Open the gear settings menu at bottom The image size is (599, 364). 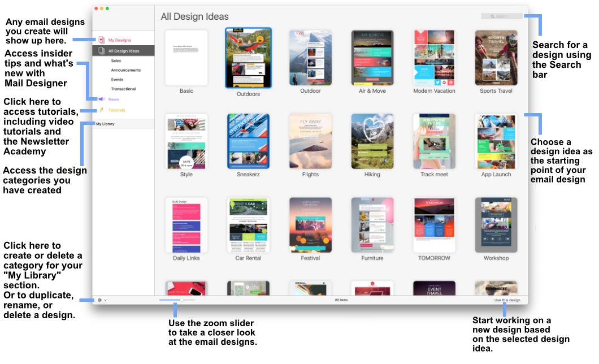tap(102, 300)
